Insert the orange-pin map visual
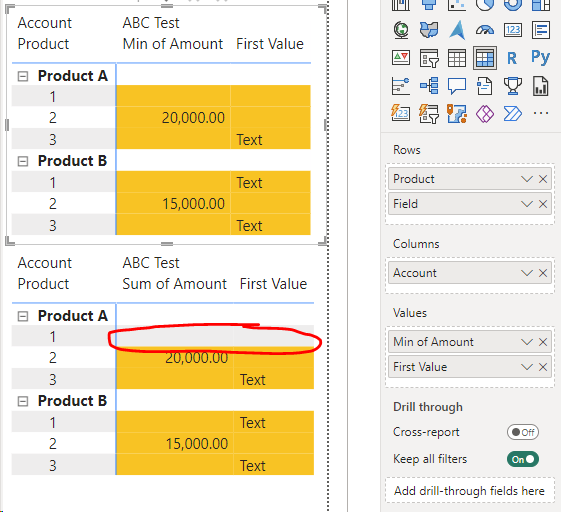 tap(457, 114)
